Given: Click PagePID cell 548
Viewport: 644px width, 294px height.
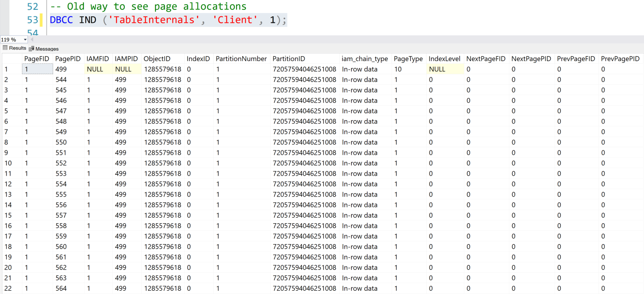Looking at the screenshot, I should (x=68, y=121).
